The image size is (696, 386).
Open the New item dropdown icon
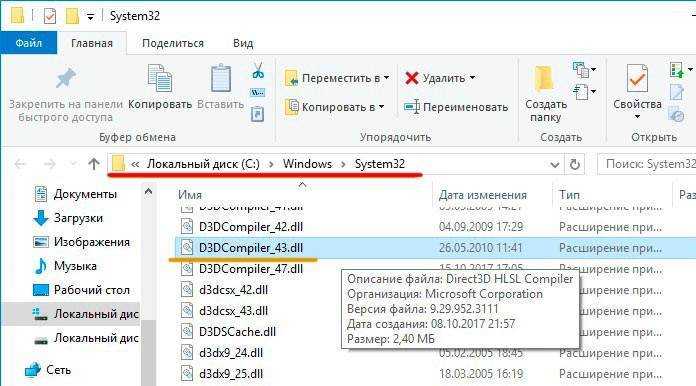pos(584,70)
